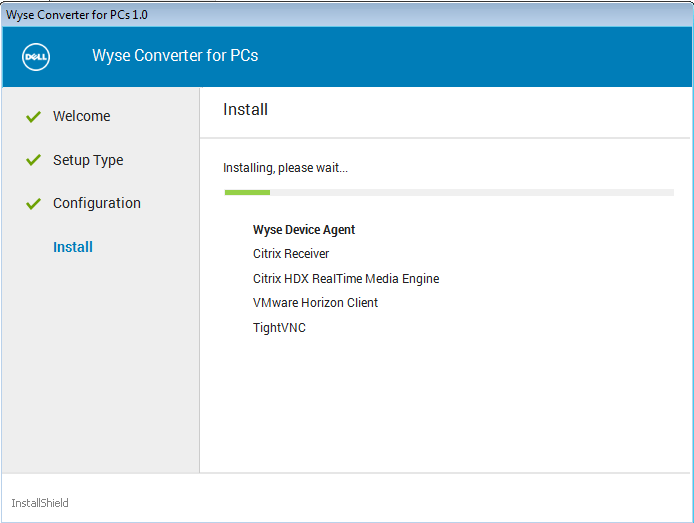Select the Welcome step in sidebar
Image resolution: width=694 pixels, height=523 pixels.
[x=81, y=116]
